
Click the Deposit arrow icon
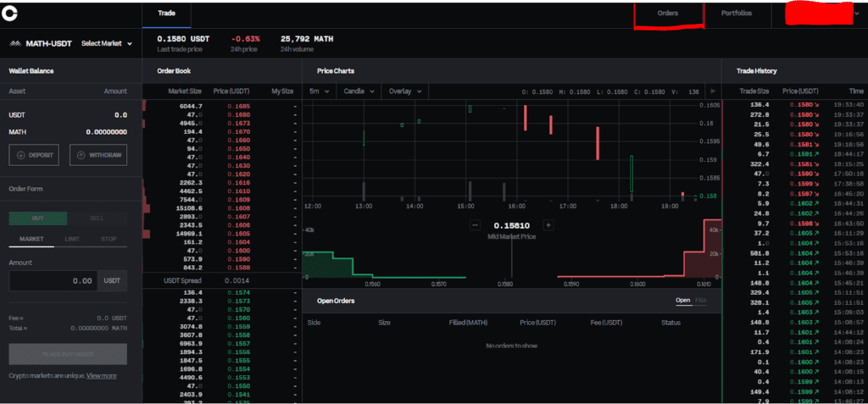click(20, 155)
